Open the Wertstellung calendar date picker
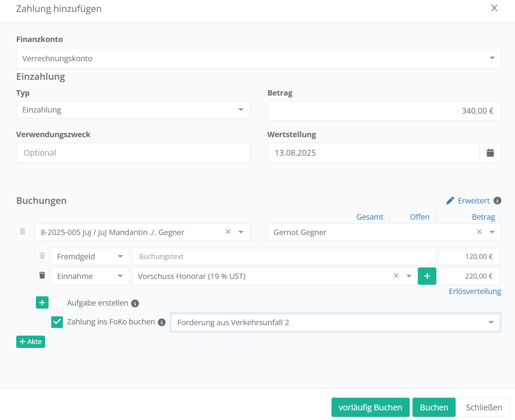 pyautogui.click(x=490, y=153)
